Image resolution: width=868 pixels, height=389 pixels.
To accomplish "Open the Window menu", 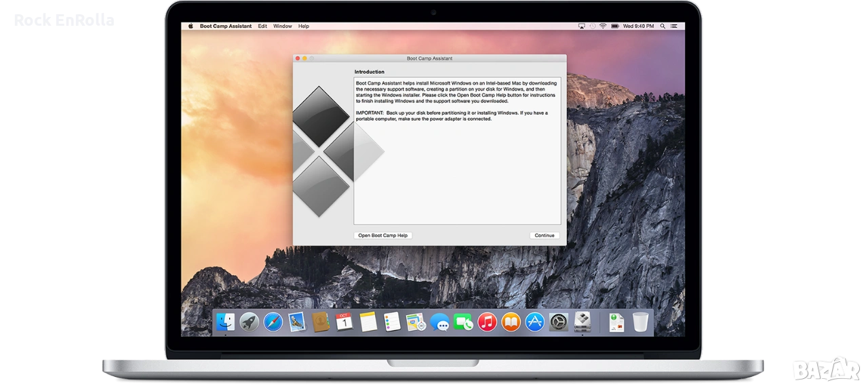I will click(x=282, y=26).
